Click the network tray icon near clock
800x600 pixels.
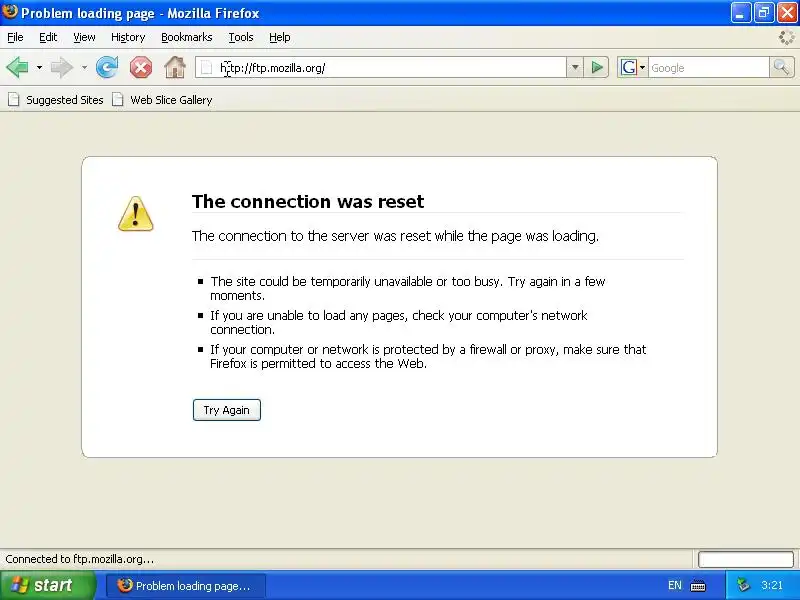(743, 585)
